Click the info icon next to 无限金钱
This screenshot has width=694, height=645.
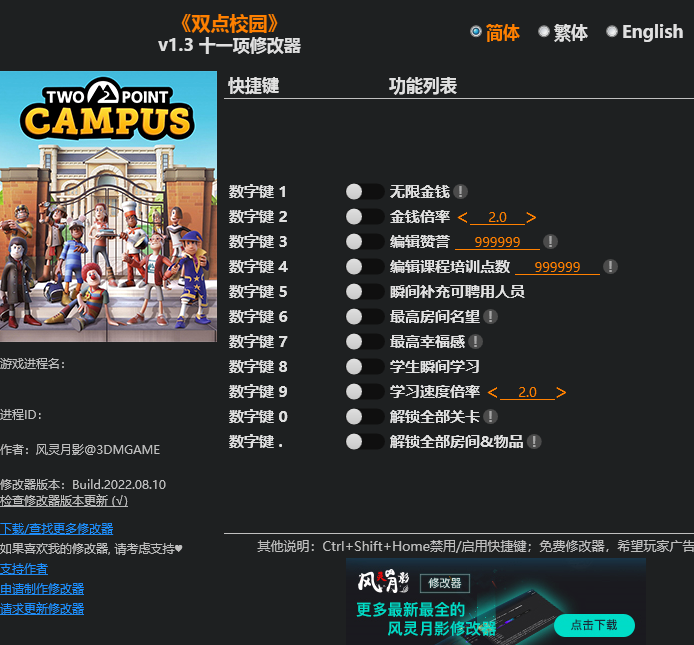460,192
